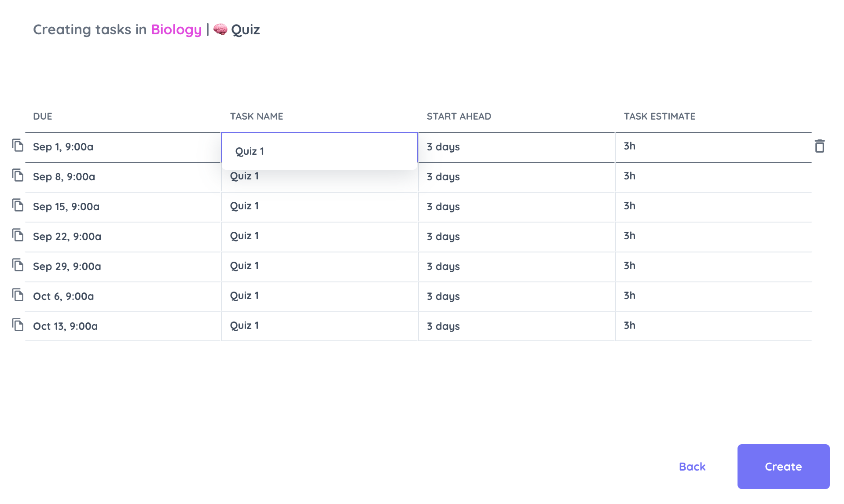Screen dimensions: 844x504
Task: Edit the 3h estimate for Sep 22
Action: (x=714, y=237)
